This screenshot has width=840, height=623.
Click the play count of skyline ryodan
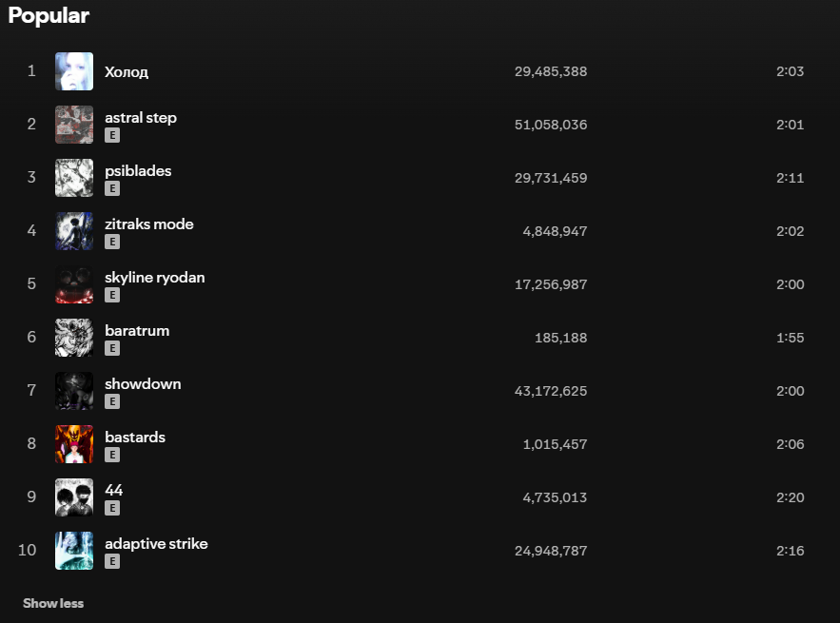551,284
